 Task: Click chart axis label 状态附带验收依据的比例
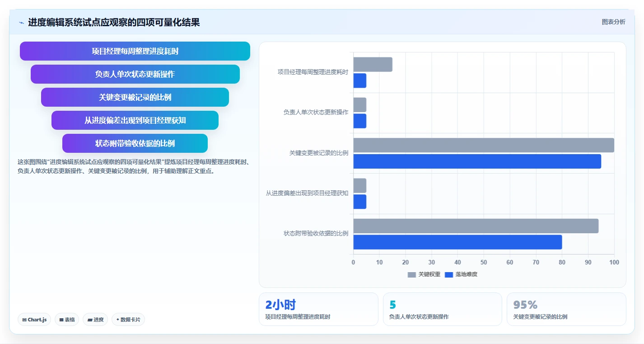pyautogui.click(x=316, y=233)
